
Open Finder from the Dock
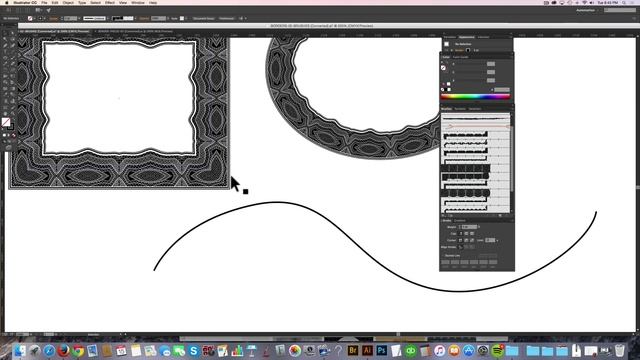point(19,350)
